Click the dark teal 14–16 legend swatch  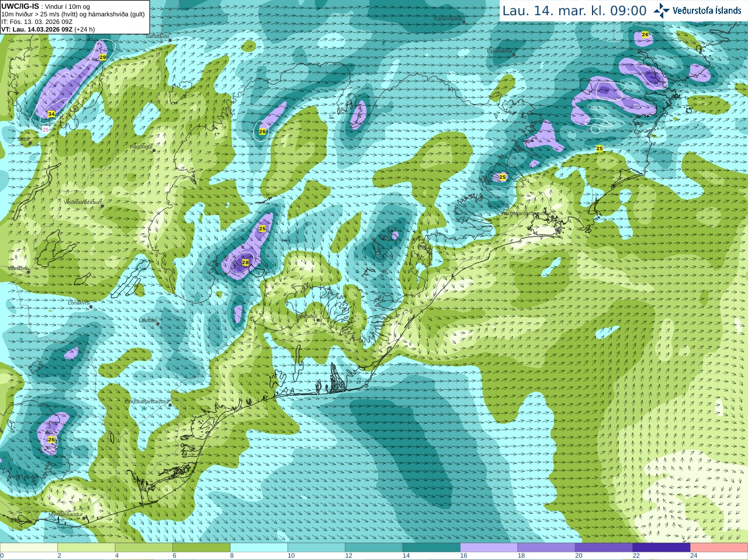(431, 548)
